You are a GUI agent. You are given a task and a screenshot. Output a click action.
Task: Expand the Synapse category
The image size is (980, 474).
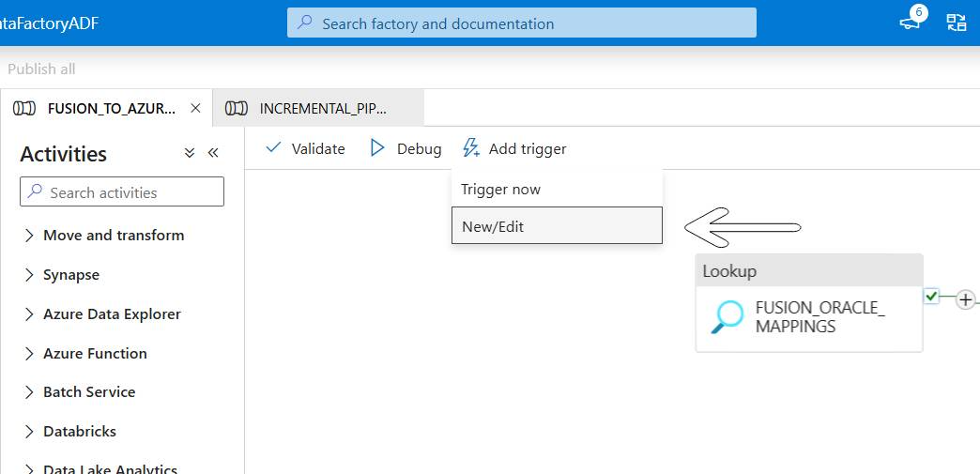[x=29, y=275]
